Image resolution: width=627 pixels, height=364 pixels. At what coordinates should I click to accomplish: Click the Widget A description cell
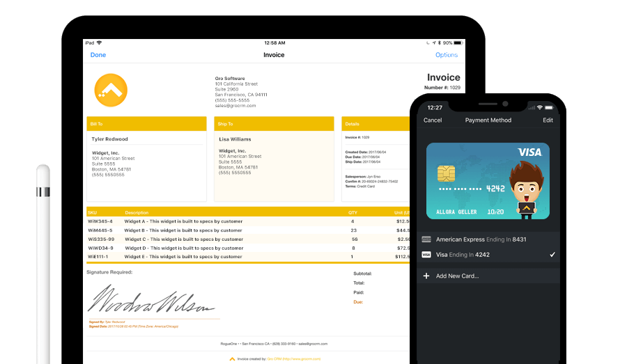tap(183, 221)
